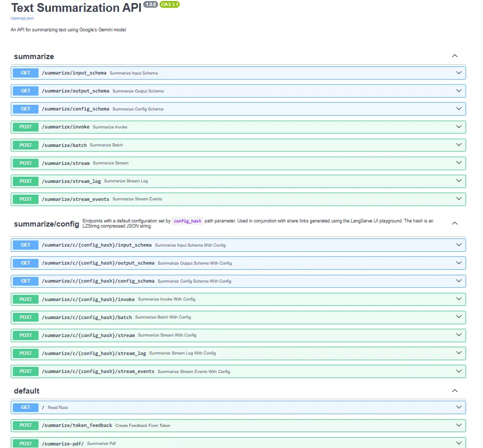Image resolution: width=483 pixels, height=448 pixels.
Task: Click POST badge for /summarize/stream_events
Action: (x=26, y=199)
